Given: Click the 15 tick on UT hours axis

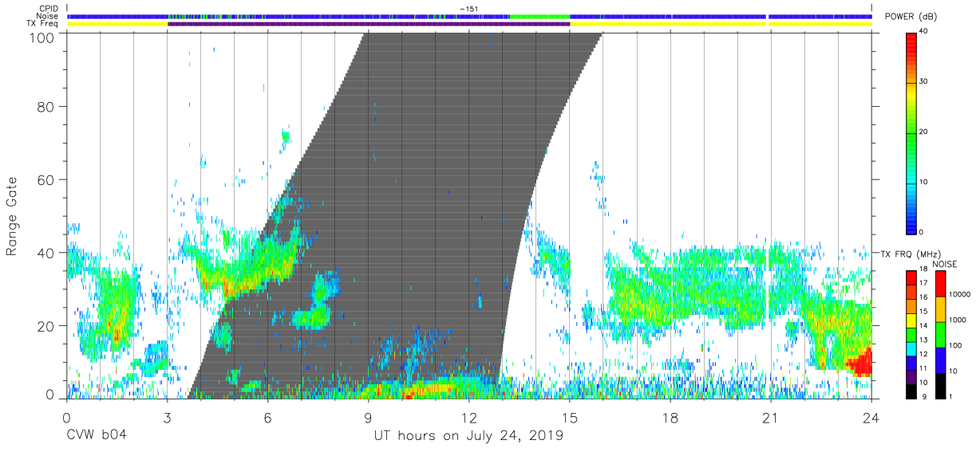Looking at the screenshot, I should click(570, 417).
